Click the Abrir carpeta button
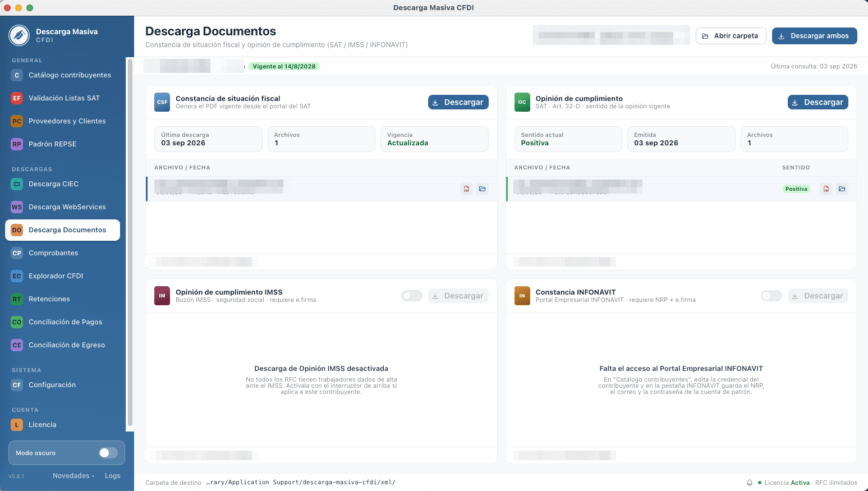The image size is (868, 491). (731, 36)
